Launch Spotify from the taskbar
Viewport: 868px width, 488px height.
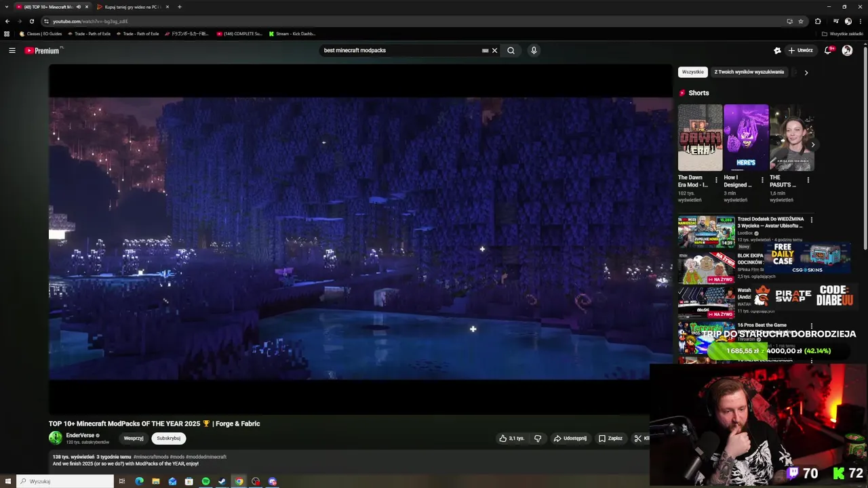(205, 481)
